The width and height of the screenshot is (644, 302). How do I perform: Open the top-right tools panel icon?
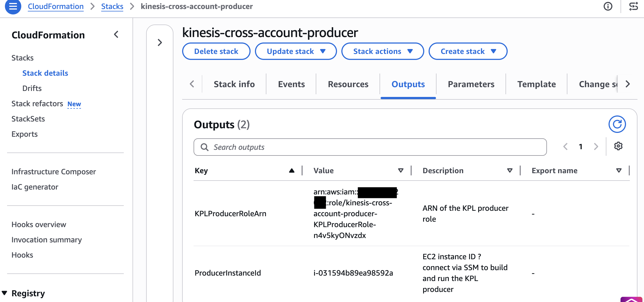coord(633,7)
